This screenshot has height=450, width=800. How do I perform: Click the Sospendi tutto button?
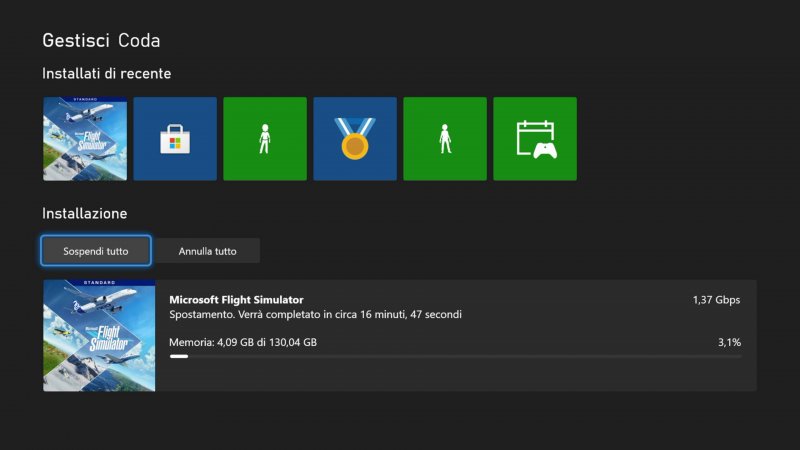(96, 251)
